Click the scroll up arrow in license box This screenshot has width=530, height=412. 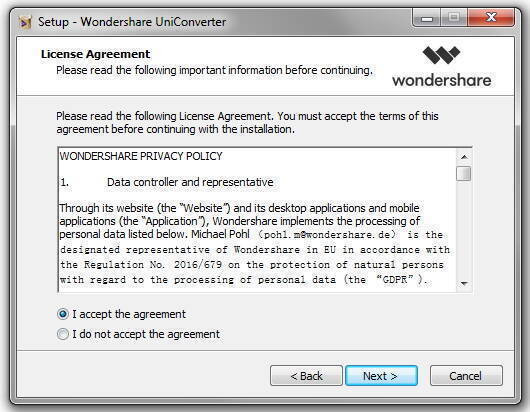(x=464, y=157)
